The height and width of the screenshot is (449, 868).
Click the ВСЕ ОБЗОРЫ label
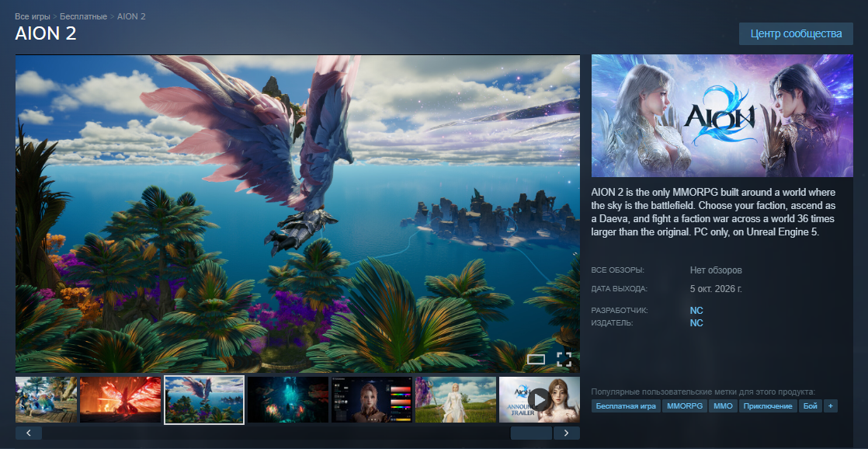(618, 270)
